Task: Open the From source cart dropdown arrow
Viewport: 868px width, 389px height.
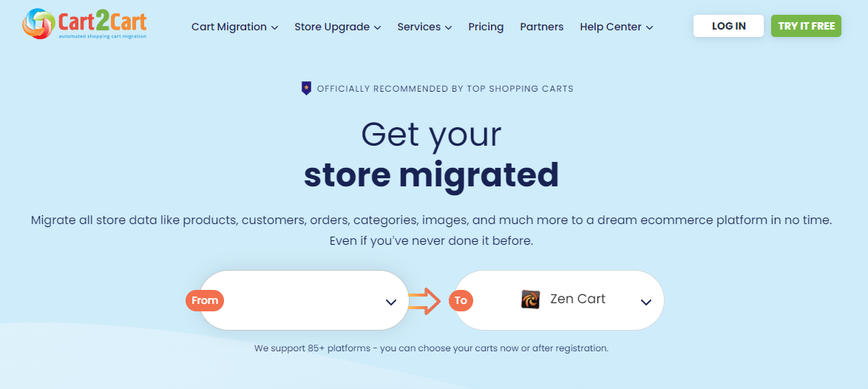Action: click(x=391, y=302)
